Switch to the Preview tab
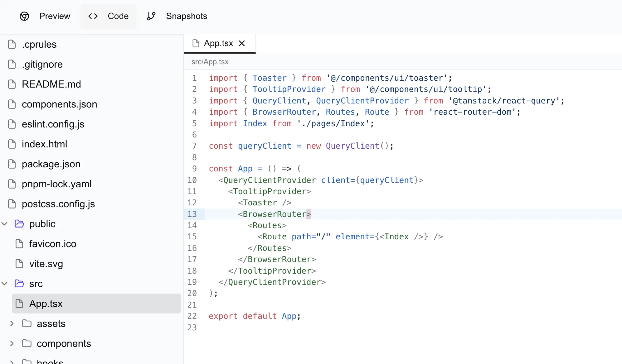The height and width of the screenshot is (364, 622). pyautogui.click(x=55, y=16)
